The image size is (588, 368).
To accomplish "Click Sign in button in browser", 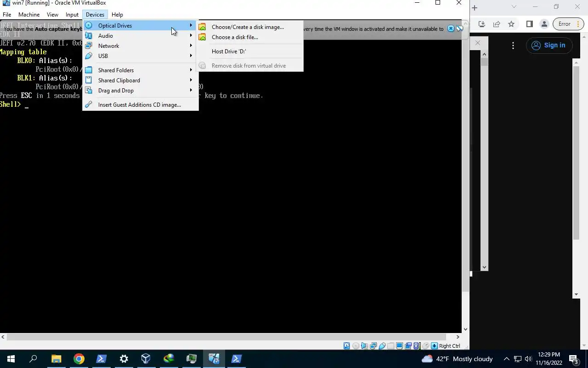I will click(548, 45).
